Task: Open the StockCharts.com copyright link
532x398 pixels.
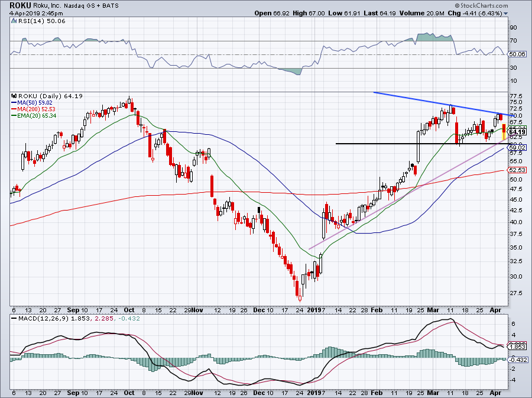Action: tap(481, 5)
